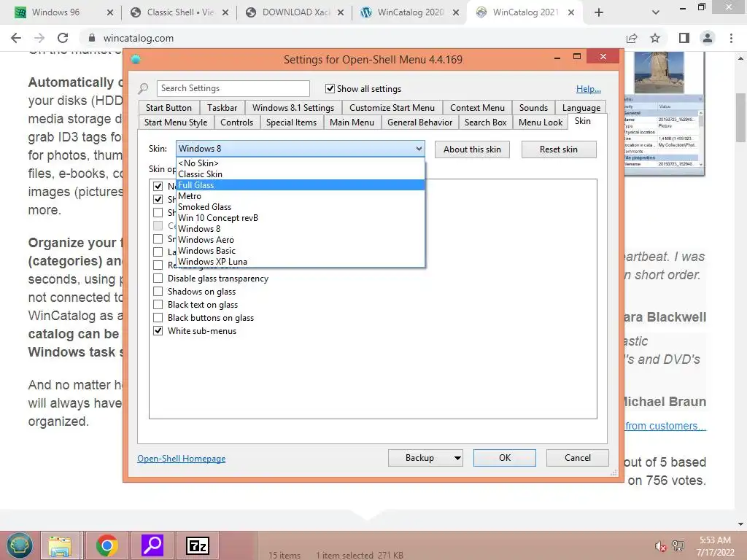Viewport: 747px width, 560px height.
Task: Switch to the Taskbar tab
Action: 222,108
